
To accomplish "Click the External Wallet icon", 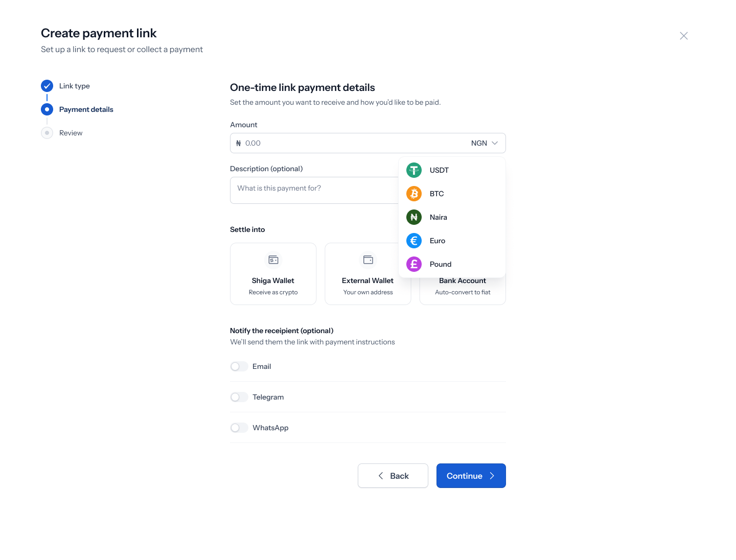I will [368, 260].
